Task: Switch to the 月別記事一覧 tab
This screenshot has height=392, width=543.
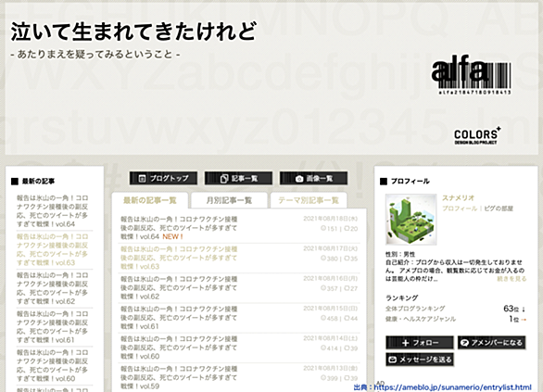Action: coord(229,200)
